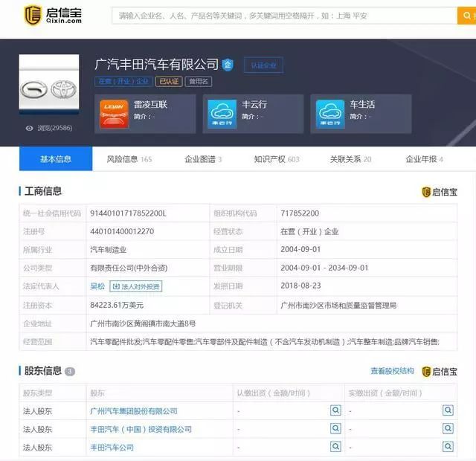
Task: Click the 在营(开业)企业 status tag
Action: pyautogui.click(x=123, y=81)
